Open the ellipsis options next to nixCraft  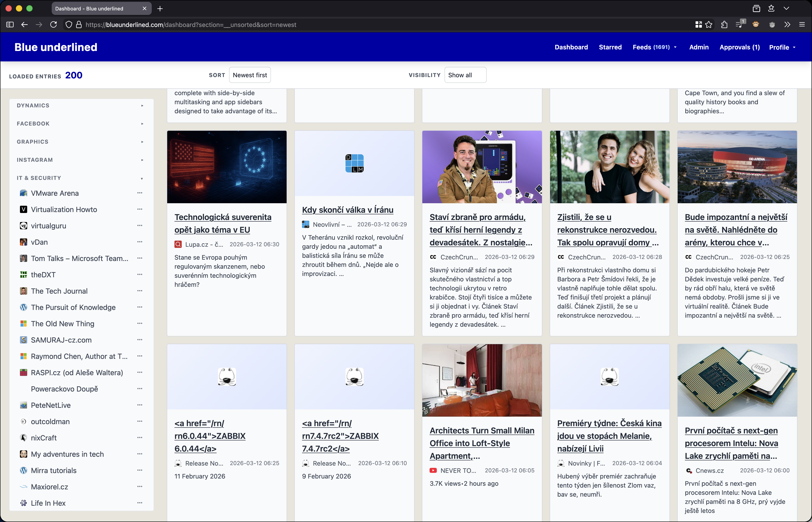(x=140, y=437)
